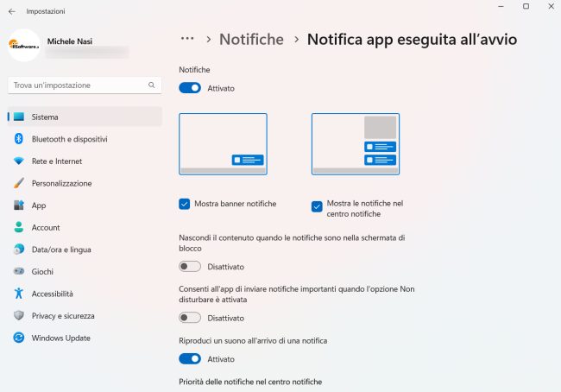The image size is (561, 392).
Task: Turn off the main Notifiche toggle
Action: pos(190,88)
